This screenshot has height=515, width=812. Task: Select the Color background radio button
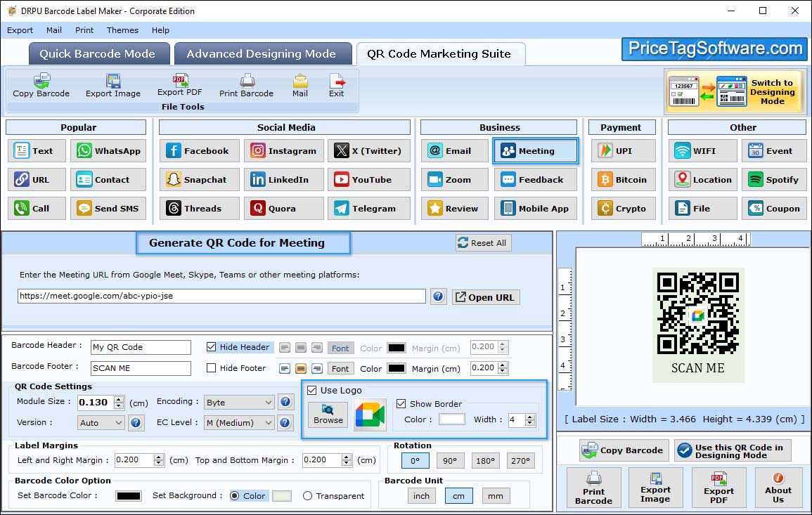(x=235, y=496)
